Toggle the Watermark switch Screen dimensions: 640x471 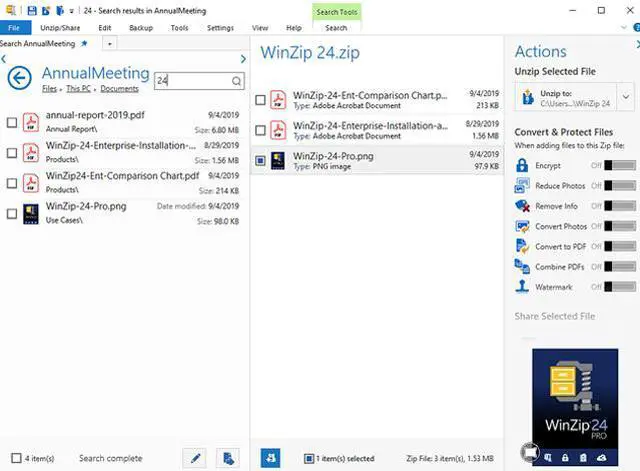(x=620, y=287)
